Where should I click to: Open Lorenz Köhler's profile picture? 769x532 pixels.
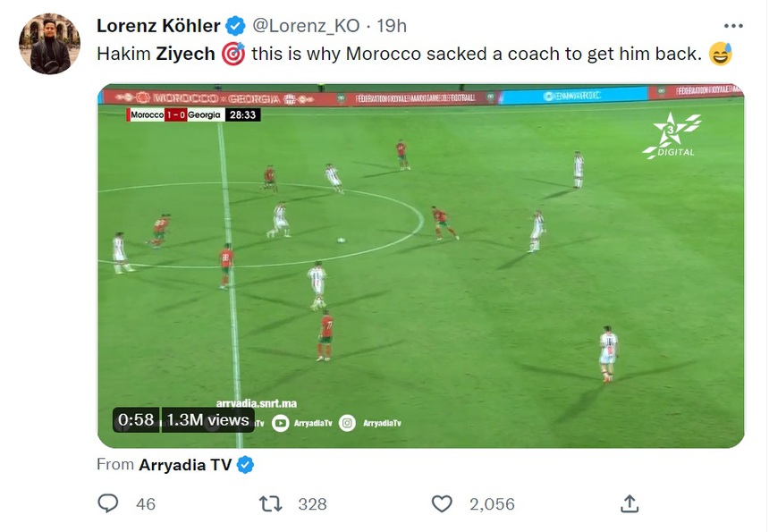pos(50,43)
